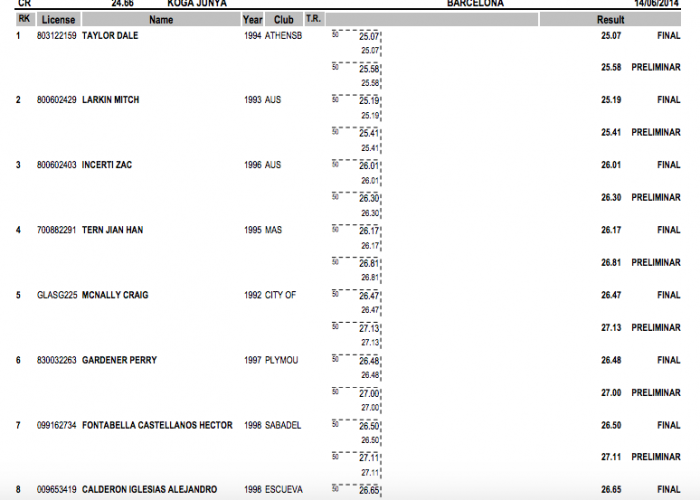The height and width of the screenshot is (500, 700).
Task: Click 25.58 in the Result column
Action: [611, 67]
